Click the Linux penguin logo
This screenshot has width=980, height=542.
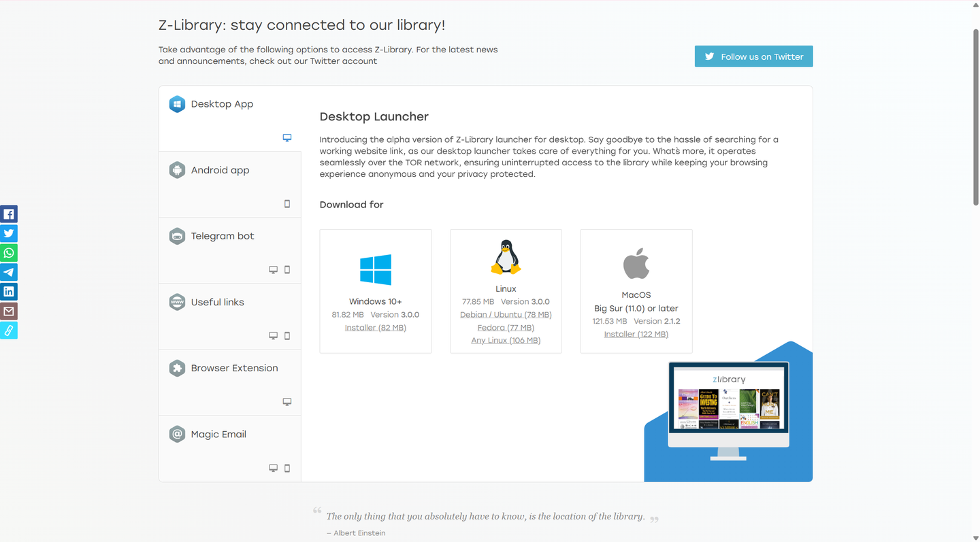click(x=506, y=257)
